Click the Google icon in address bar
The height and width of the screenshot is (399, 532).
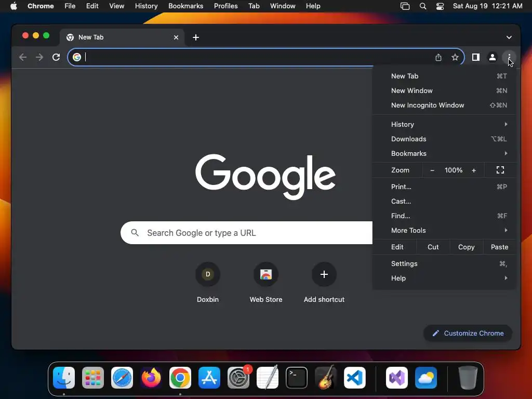coord(77,57)
